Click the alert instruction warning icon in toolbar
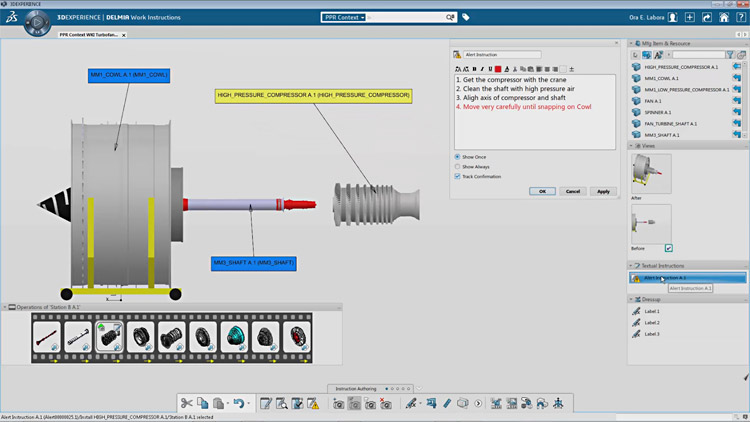This screenshot has width=750, height=422. pos(314,403)
